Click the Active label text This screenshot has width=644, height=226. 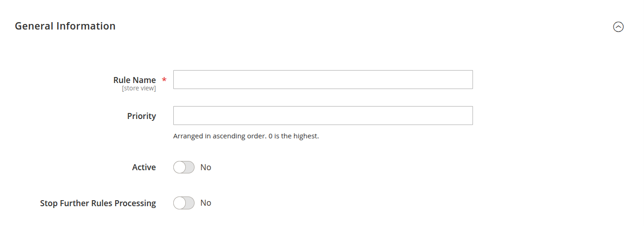coord(144,167)
